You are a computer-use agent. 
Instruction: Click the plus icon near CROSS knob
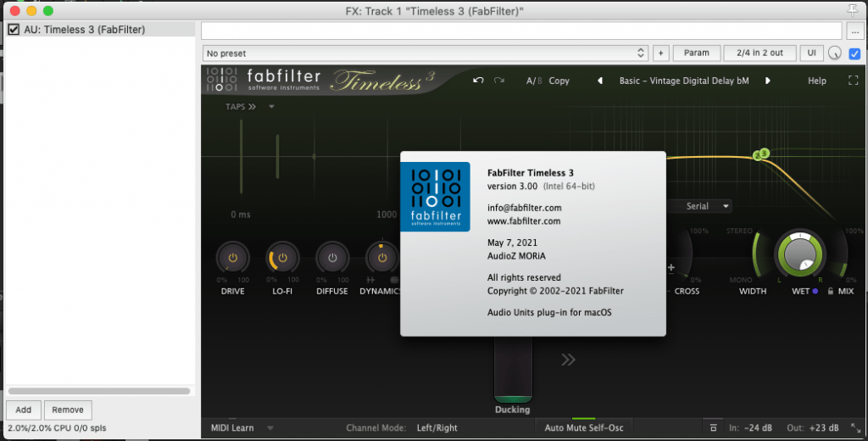(x=671, y=268)
